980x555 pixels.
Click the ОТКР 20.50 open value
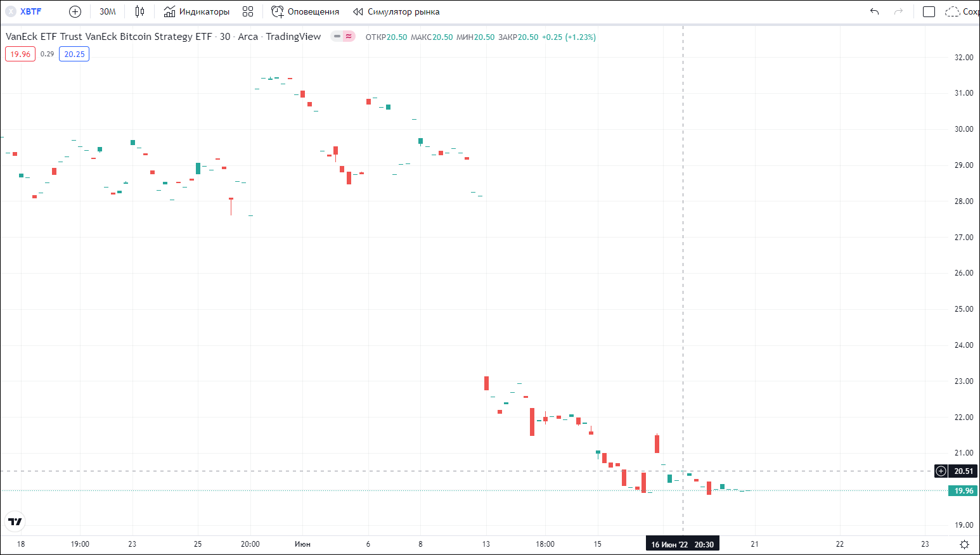(x=386, y=37)
